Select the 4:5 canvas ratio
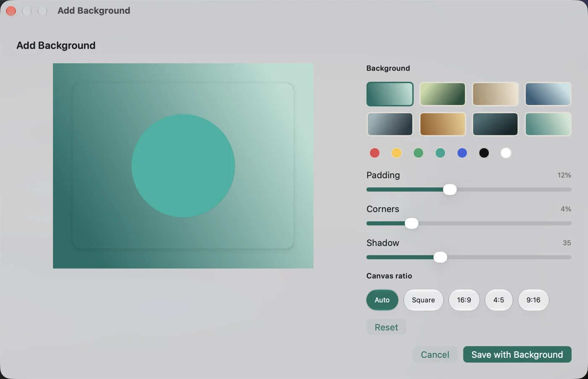Viewport: 588px width, 379px height. tap(499, 300)
